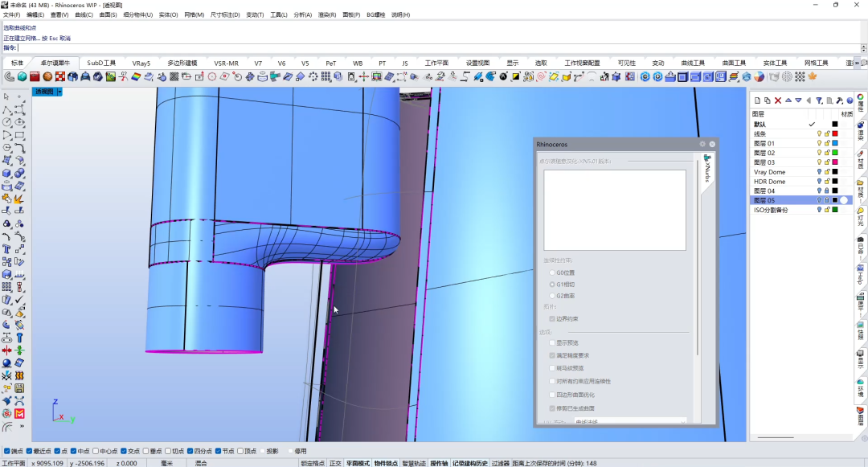868x467 pixels.
Task: Toggle Midpoint osnap checkbox
Action: click(74, 452)
